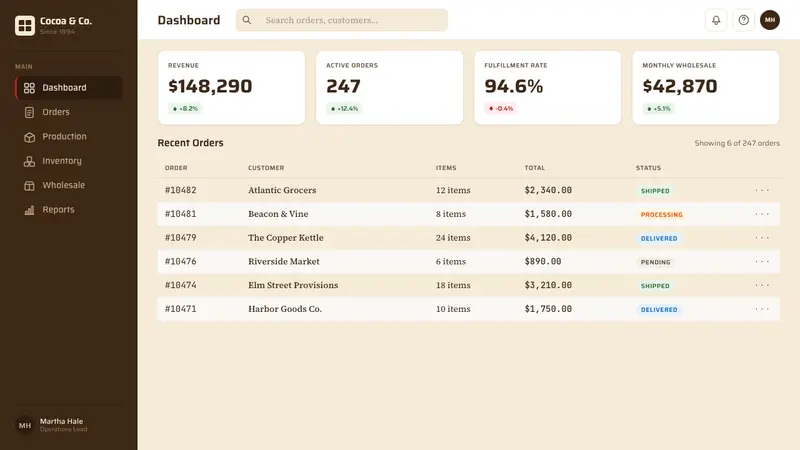
Task: Select customer Beacon & Vine
Action: (x=278, y=214)
